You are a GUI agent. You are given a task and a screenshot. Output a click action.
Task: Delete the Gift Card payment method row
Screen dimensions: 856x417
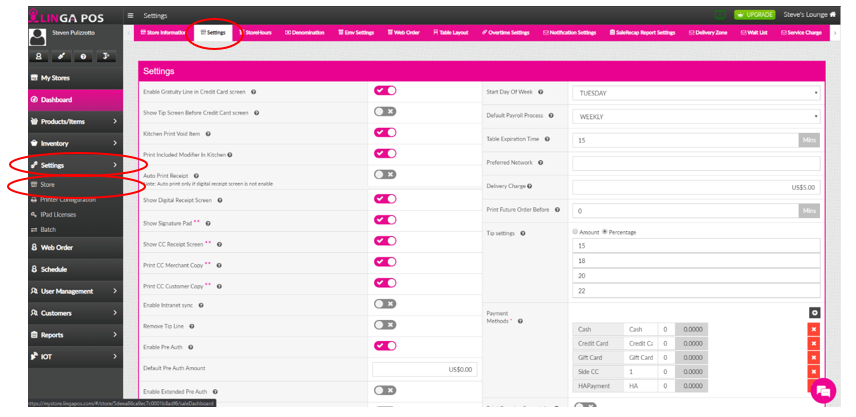click(x=813, y=358)
